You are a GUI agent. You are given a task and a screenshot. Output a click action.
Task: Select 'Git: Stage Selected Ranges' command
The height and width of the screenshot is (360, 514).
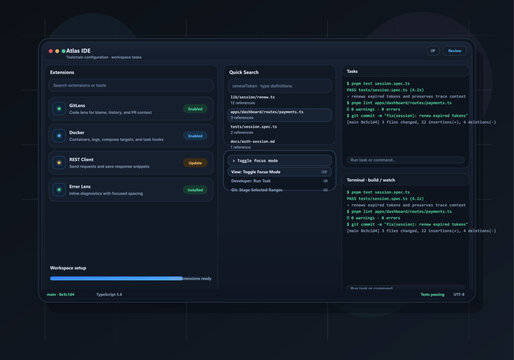[280, 190]
